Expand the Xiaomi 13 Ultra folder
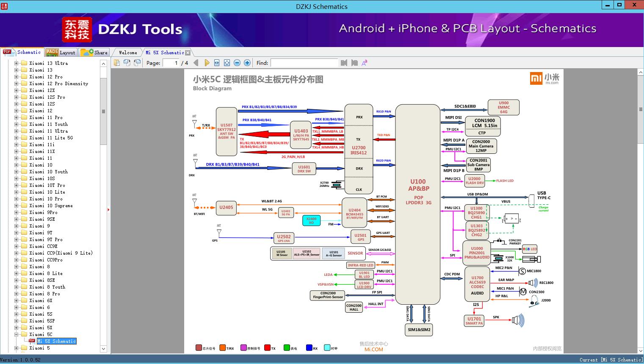 point(17,63)
